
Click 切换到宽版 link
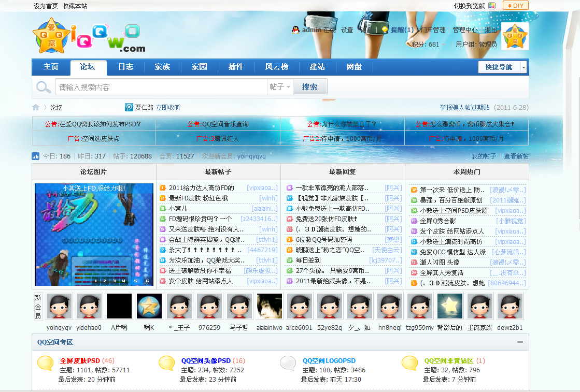tap(469, 6)
